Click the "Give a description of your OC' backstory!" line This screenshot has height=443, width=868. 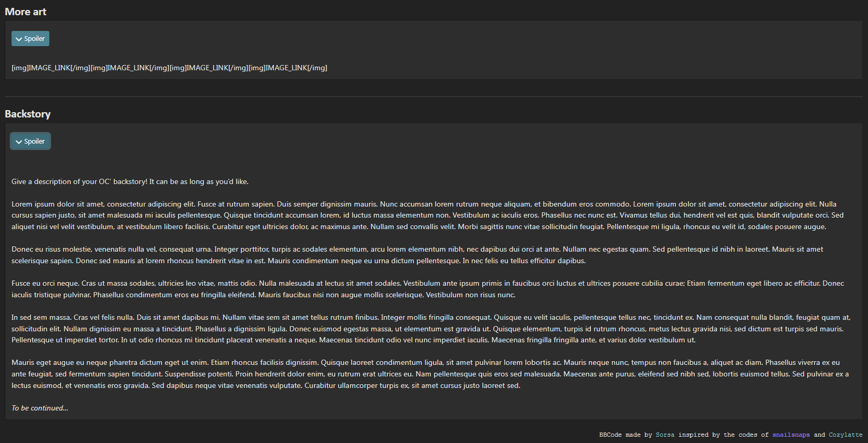coord(130,182)
